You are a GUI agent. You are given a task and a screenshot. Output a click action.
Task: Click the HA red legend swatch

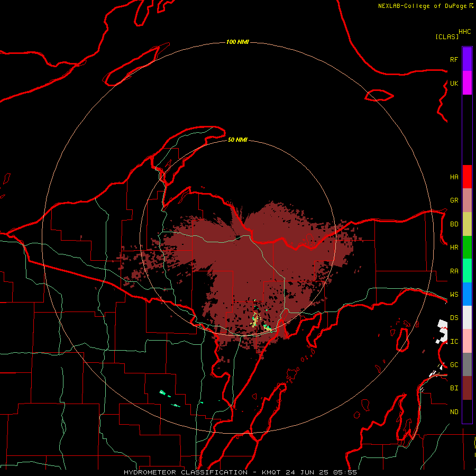467,177
